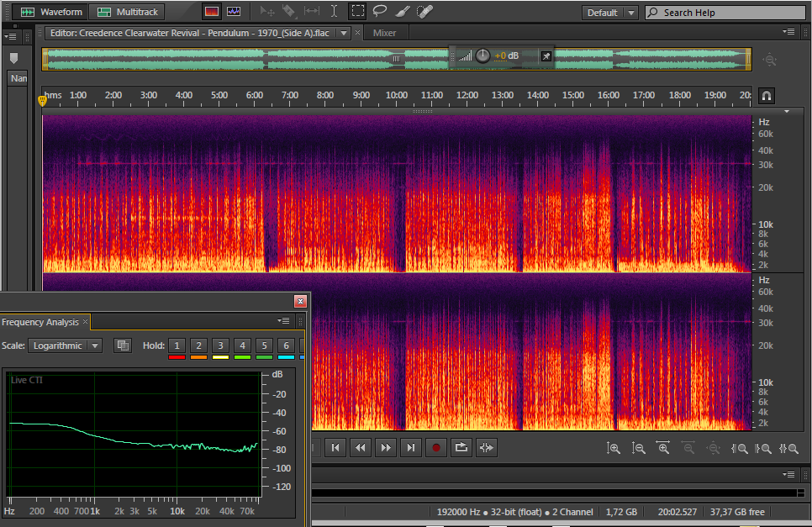Viewport: 812px width, 527px height.
Task: Click the Rewind transport button
Action: (361, 448)
